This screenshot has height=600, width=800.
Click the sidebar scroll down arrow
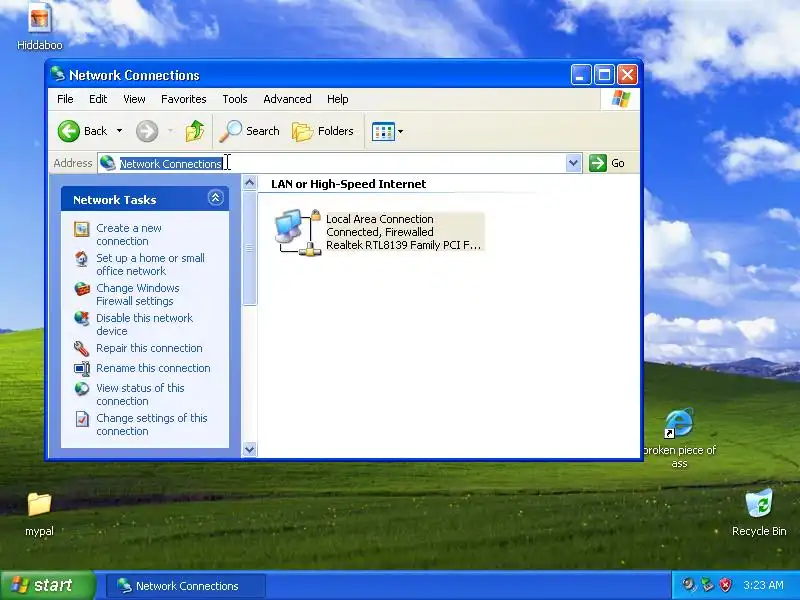click(249, 449)
